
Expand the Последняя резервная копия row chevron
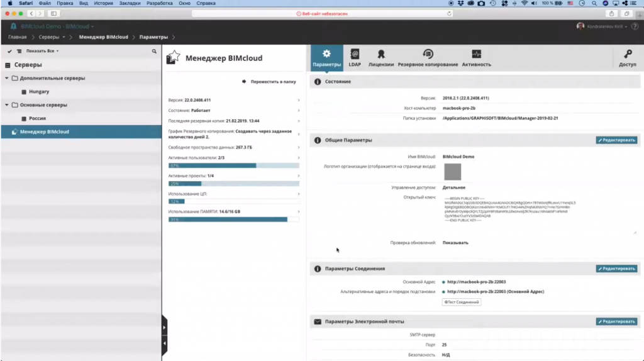(x=299, y=121)
